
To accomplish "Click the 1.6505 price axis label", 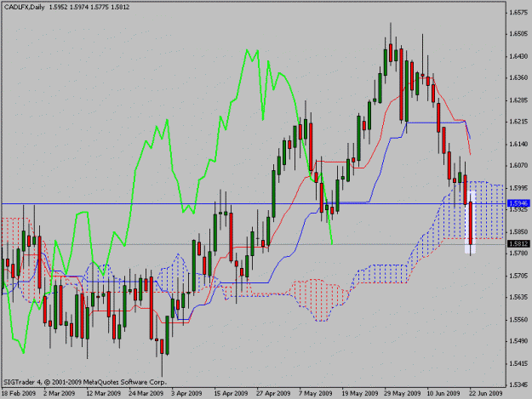I will 518,34.
